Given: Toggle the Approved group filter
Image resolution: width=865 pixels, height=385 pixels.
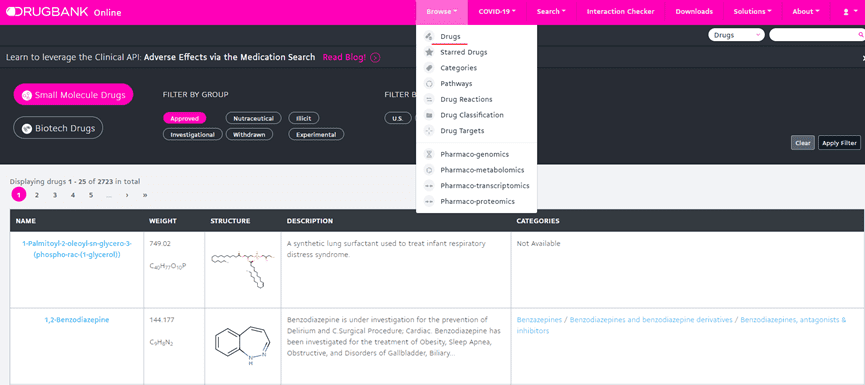Looking at the screenshot, I should (184, 118).
